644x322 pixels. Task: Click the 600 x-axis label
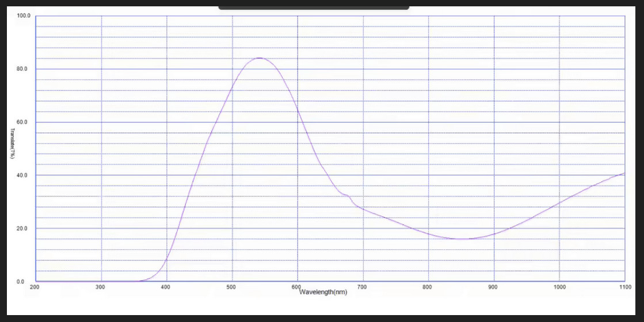coord(298,287)
